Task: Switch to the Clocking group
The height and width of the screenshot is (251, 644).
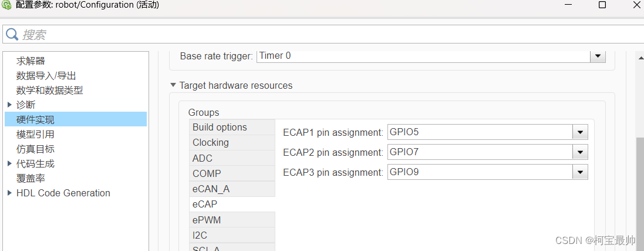Action: 210,142
